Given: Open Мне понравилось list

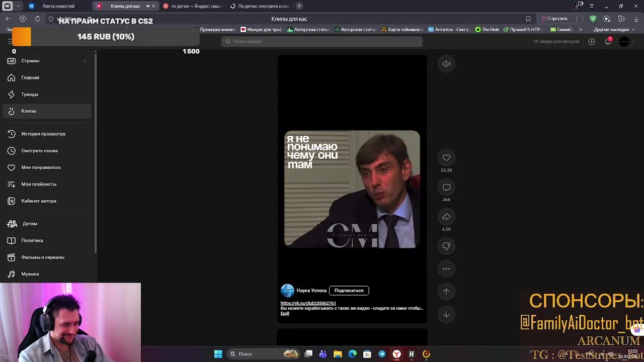Looking at the screenshot, I should pos(47,167).
